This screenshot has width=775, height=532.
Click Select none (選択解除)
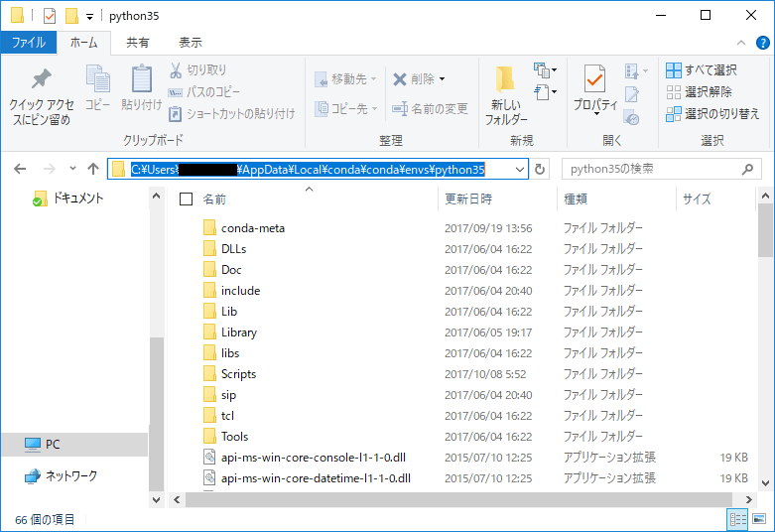pyautogui.click(x=699, y=92)
